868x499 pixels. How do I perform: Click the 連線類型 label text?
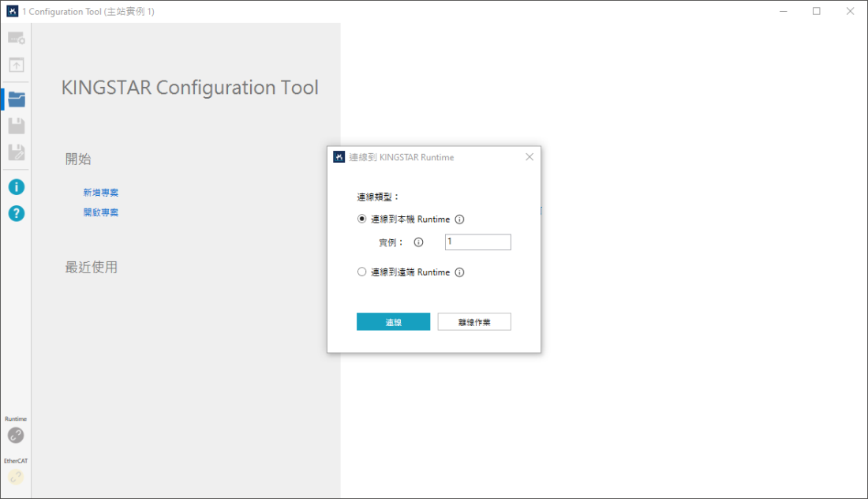coord(377,197)
